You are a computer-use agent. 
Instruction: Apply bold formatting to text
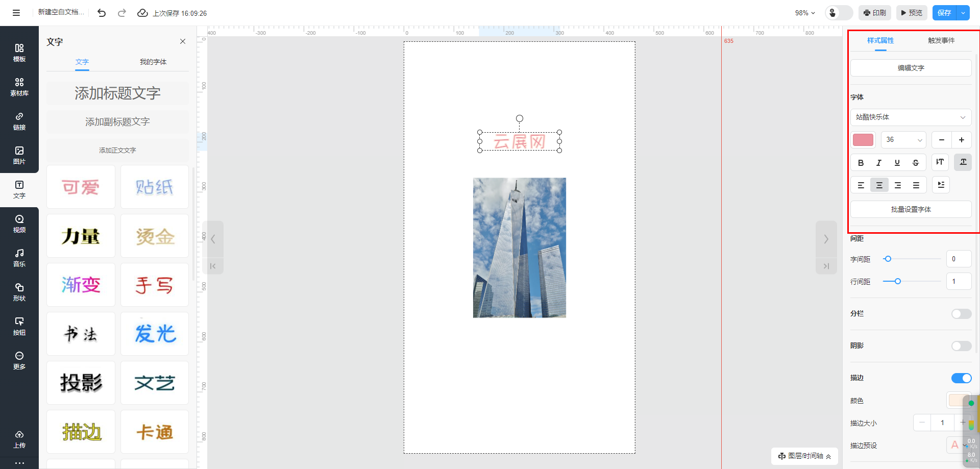[x=861, y=163]
